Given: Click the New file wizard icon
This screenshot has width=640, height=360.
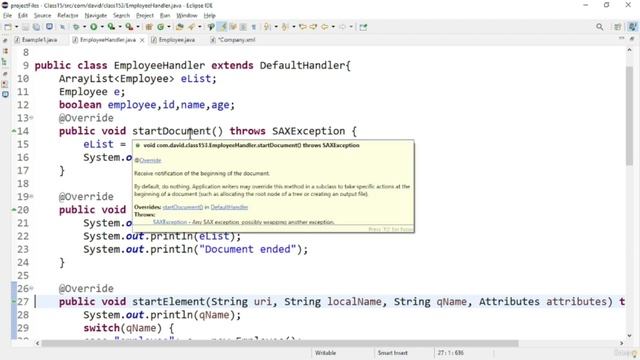Looking at the screenshot, I should pos(8,27).
